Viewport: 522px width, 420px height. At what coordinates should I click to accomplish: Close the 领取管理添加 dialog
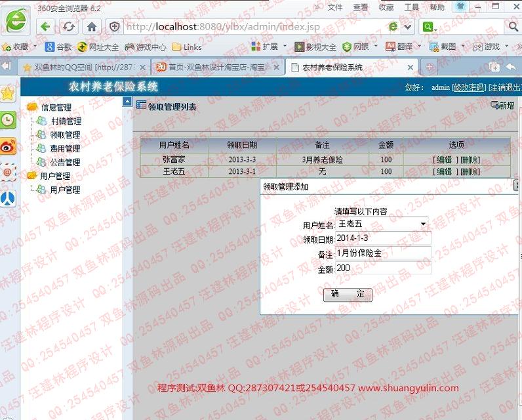[x=517, y=185]
